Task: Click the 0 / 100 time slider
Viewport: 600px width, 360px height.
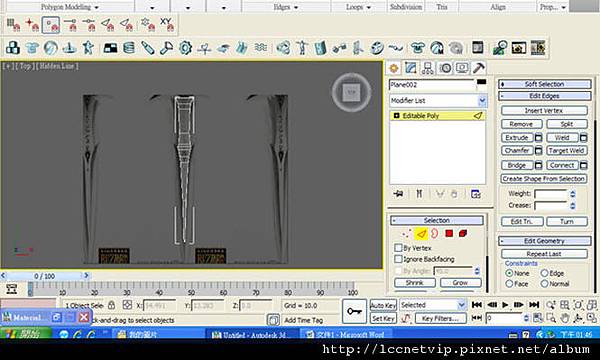Action: 44,276
